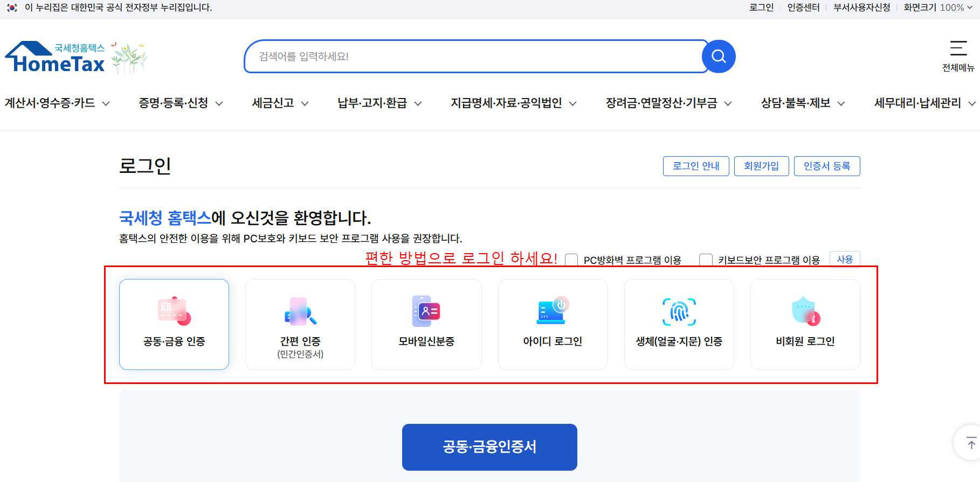The image size is (980, 482).
Task: Choose the 간편 인증 login card
Action: coord(300,324)
